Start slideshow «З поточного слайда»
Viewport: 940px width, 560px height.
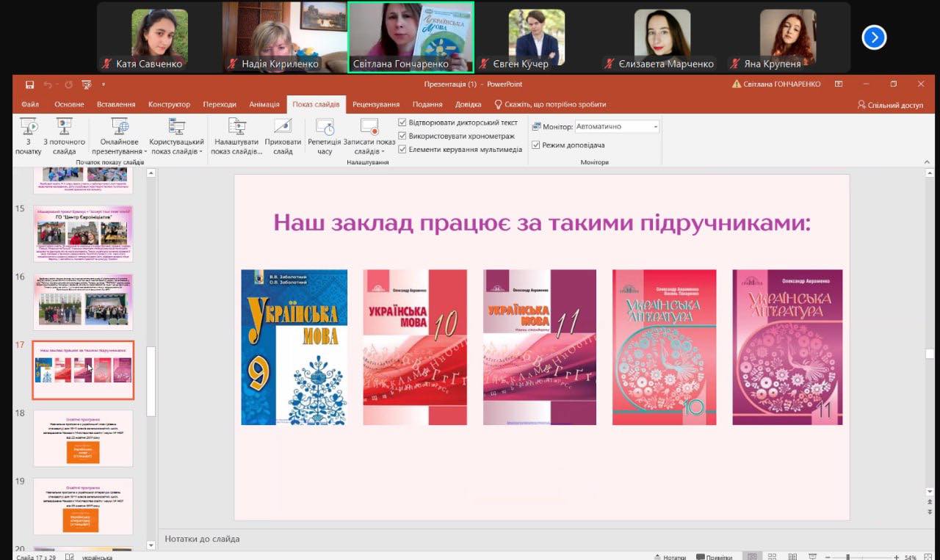(x=65, y=137)
